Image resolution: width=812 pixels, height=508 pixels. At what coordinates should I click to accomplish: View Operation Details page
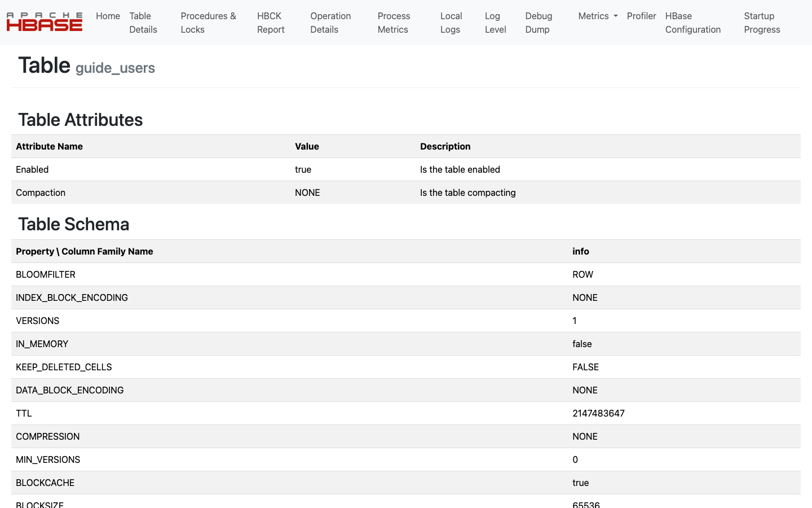[x=330, y=23]
